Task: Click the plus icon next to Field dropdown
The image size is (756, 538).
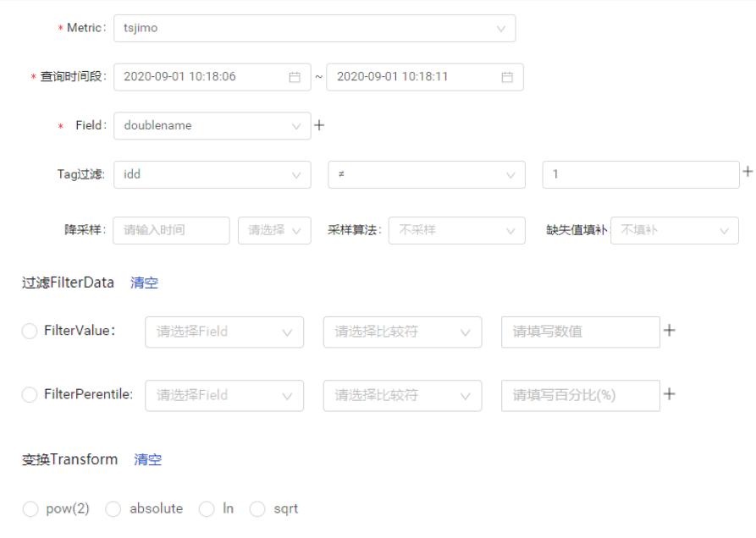Action: pyautogui.click(x=319, y=125)
